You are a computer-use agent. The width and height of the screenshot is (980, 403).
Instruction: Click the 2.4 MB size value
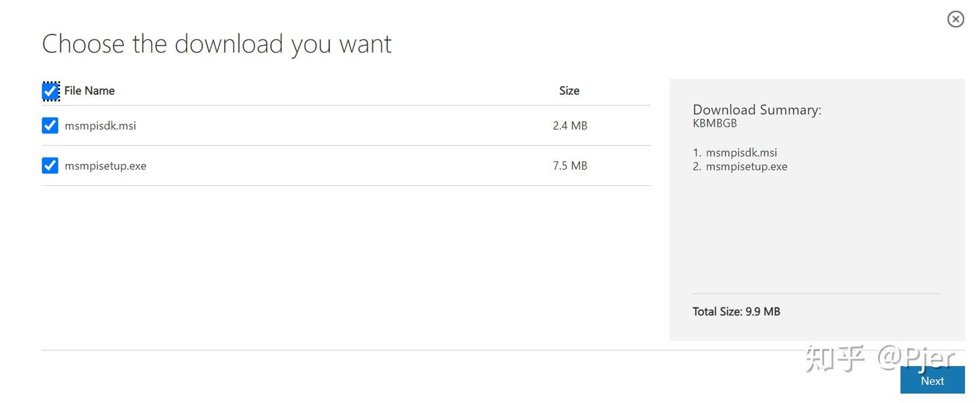pyautogui.click(x=570, y=125)
